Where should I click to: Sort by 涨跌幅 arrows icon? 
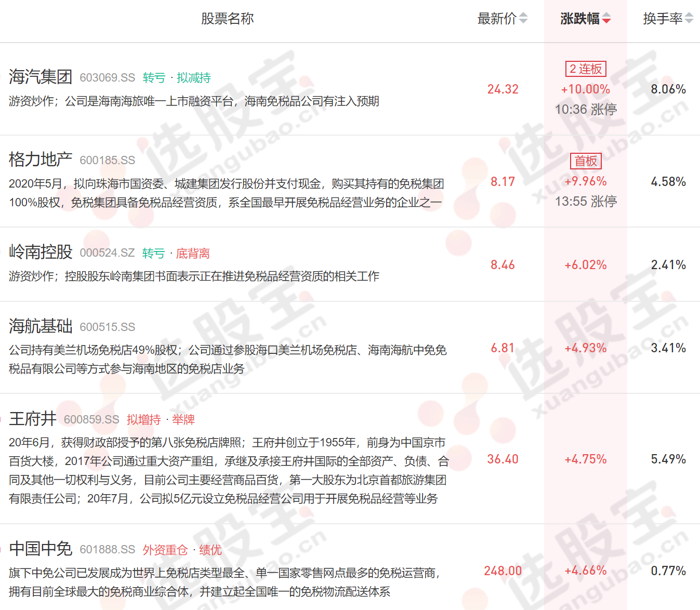(606, 19)
